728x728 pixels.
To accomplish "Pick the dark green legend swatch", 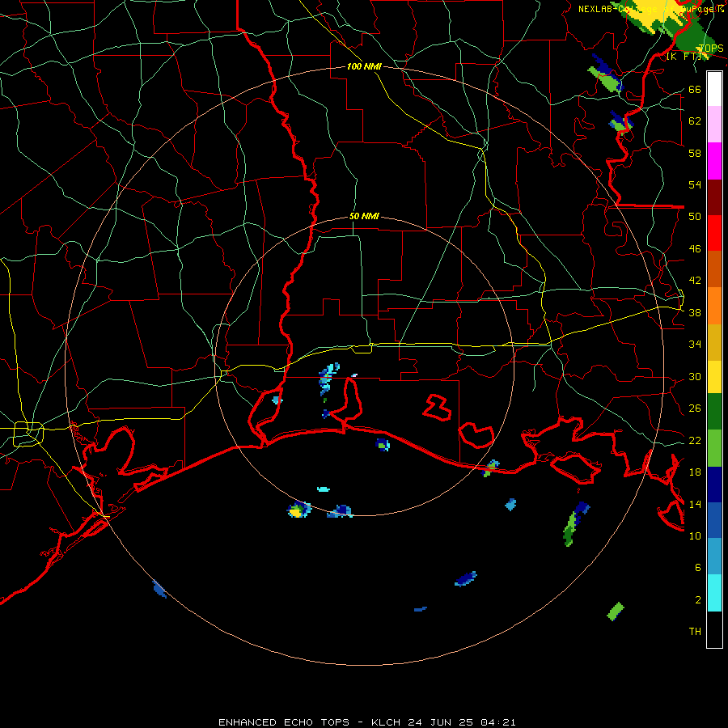I will click(714, 412).
